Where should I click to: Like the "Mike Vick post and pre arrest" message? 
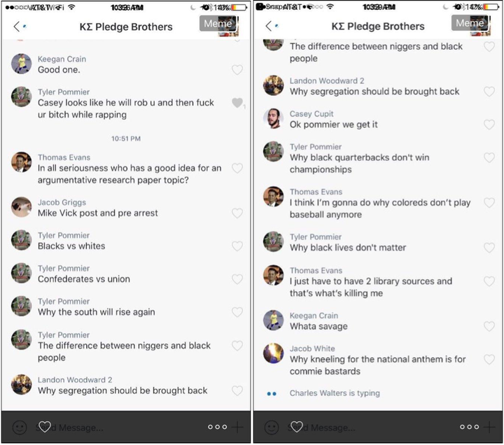click(x=237, y=213)
